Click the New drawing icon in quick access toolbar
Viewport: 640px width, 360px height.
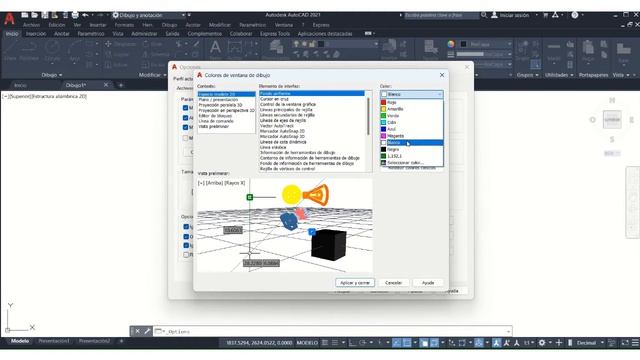pos(25,15)
